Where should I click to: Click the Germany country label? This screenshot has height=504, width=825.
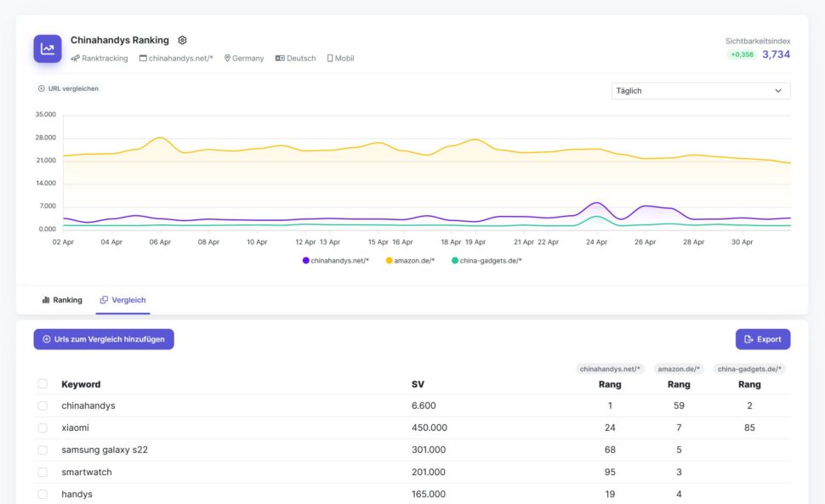coord(247,59)
